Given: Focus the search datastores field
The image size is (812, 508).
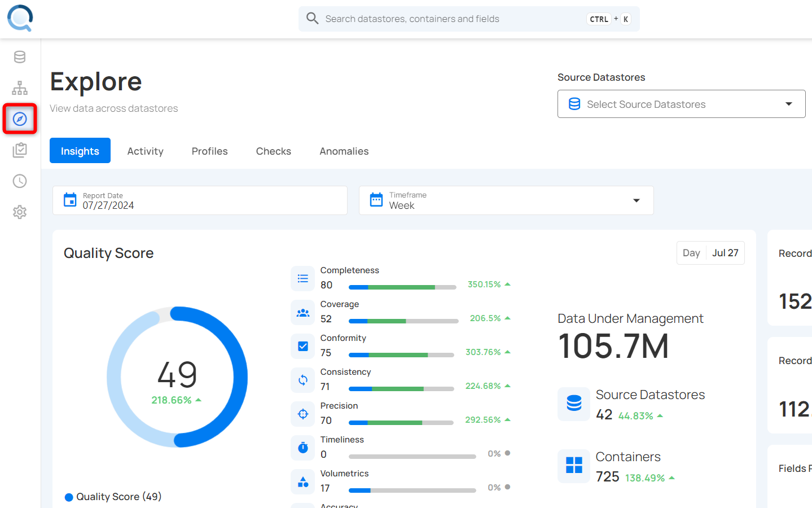Looking at the screenshot, I should coord(469,19).
